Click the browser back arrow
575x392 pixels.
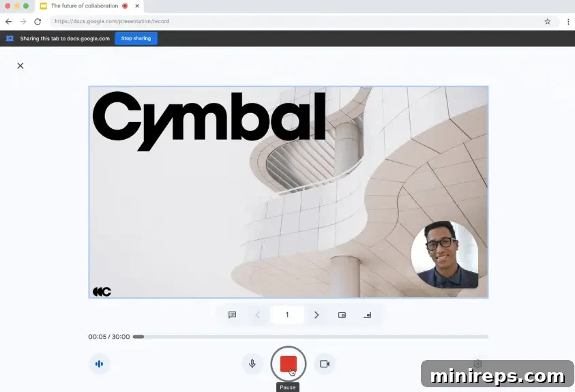coord(8,21)
